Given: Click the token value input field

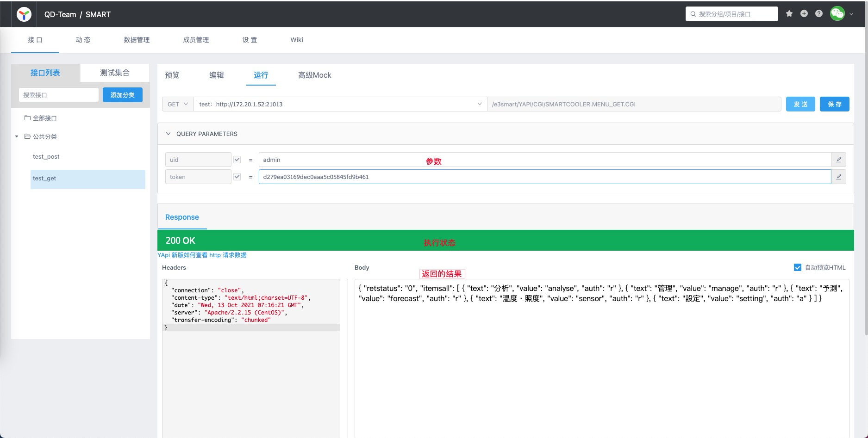Looking at the screenshot, I should coord(545,177).
